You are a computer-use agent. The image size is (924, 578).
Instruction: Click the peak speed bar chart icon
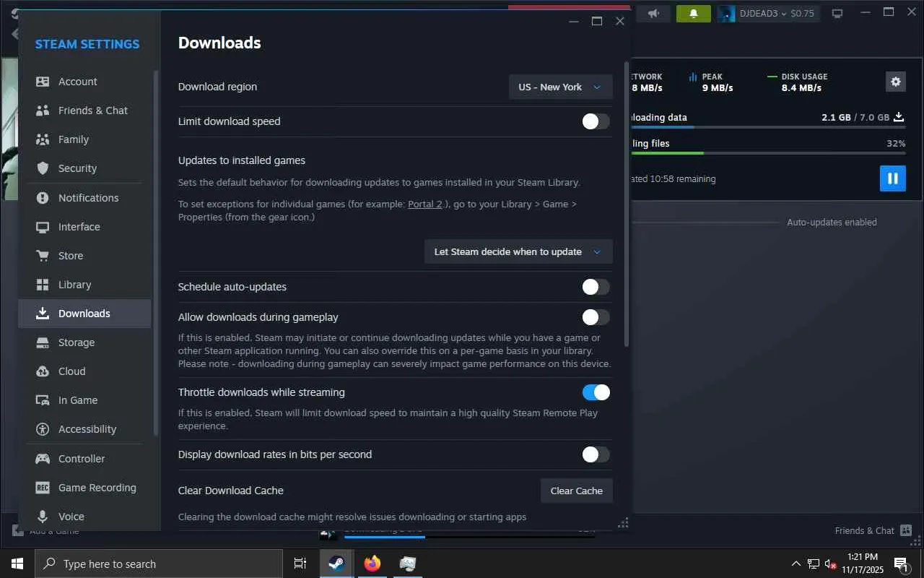pyautogui.click(x=693, y=77)
